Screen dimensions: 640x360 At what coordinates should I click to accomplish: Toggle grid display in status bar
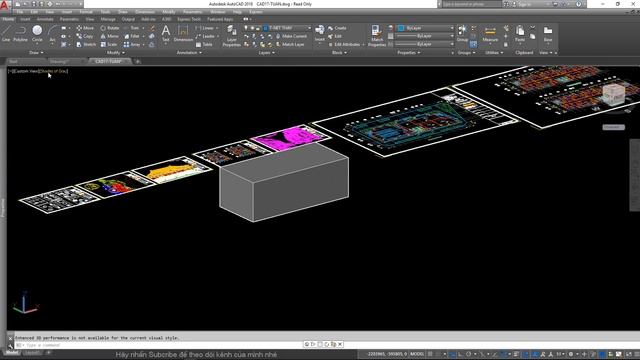[430, 354]
